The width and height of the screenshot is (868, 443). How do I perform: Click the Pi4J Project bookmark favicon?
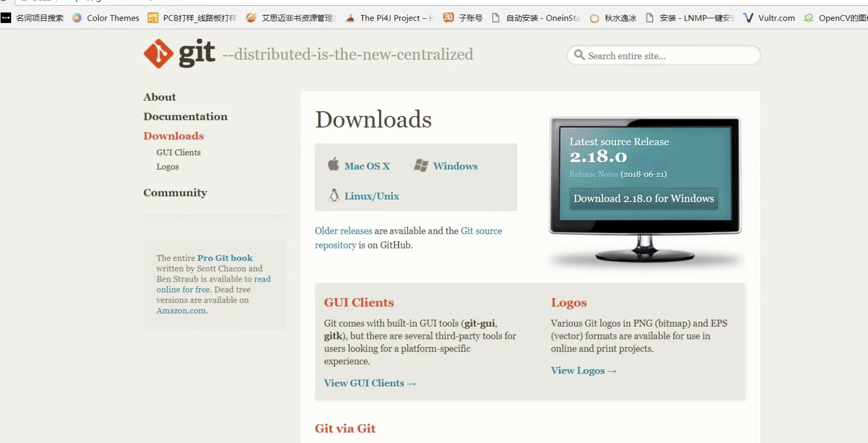pos(350,18)
